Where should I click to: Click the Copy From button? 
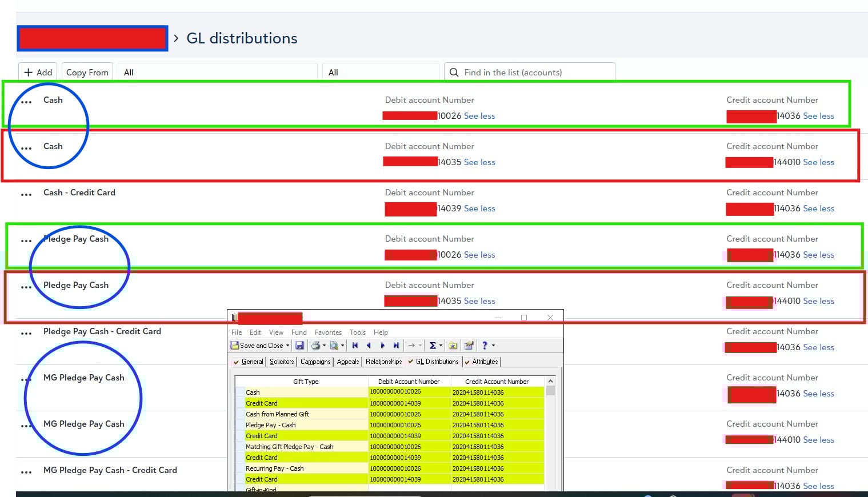tap(87, 72)
